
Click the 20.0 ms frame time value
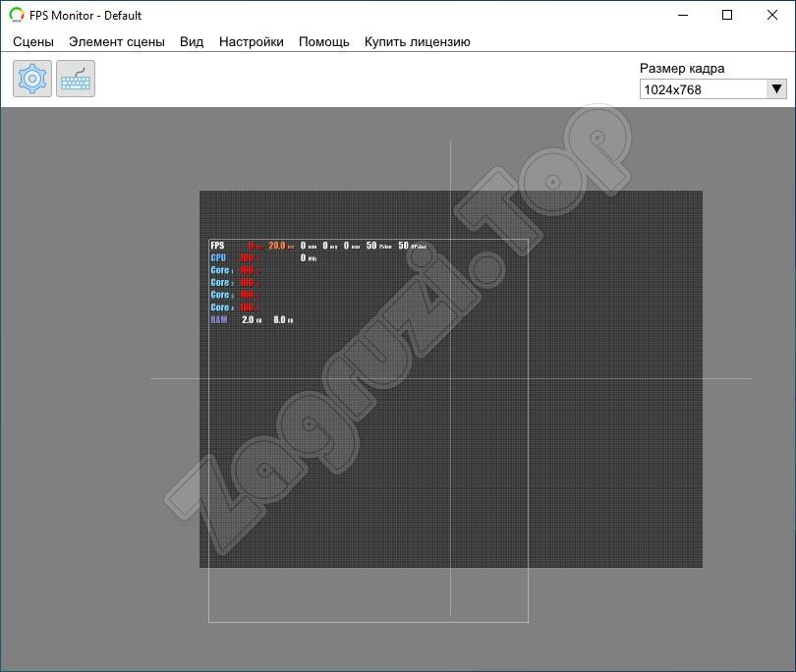(x=281, y=246)
